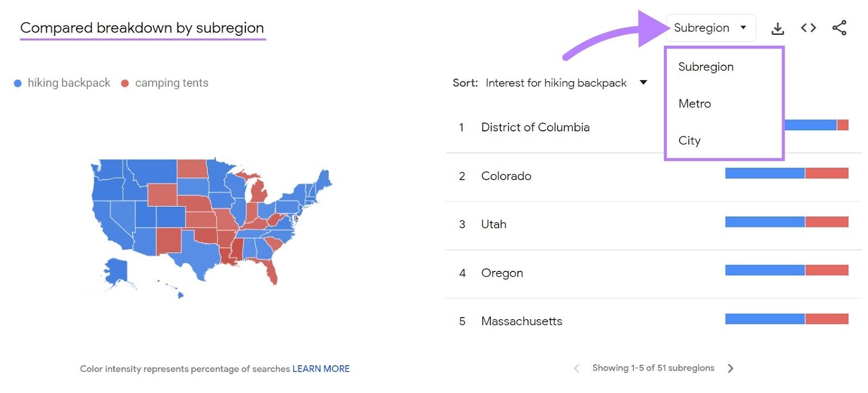Choose Subregion from the open menu
The height and width of the screenshot is (393, 868).
tap(705, 66)
